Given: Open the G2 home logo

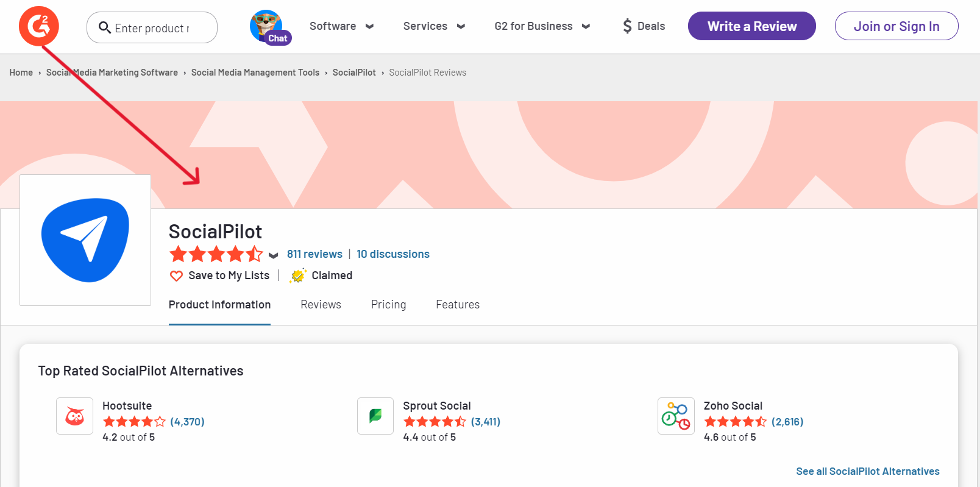Looking at the screenshot, I should click(x=39, y=26).
